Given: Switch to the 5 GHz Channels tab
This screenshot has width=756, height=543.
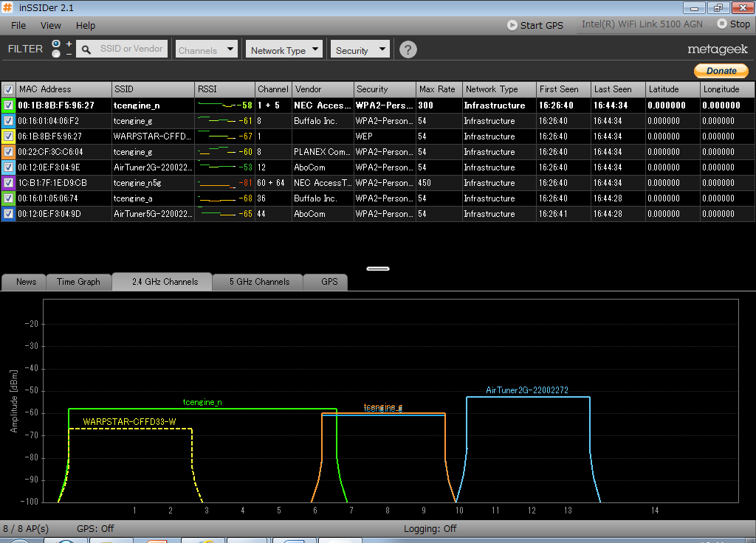Looking at the screenshot, I should pos(259,282).
